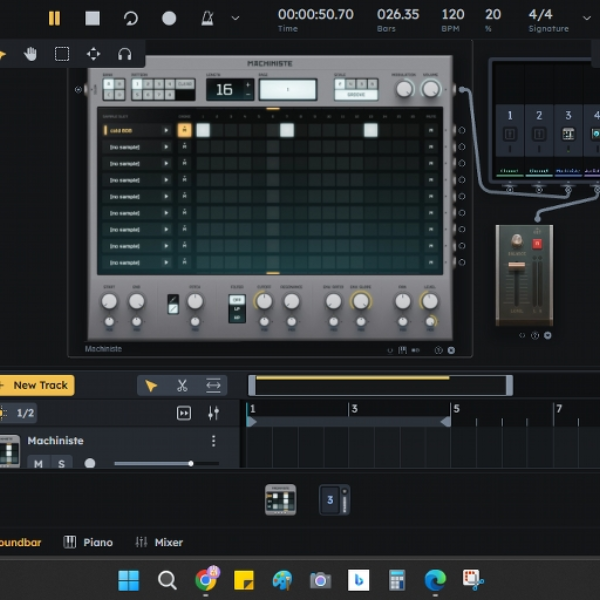The image size is (600, 600).
Task: Expand the metronome options chevron
Action: [x=235, y=18]
